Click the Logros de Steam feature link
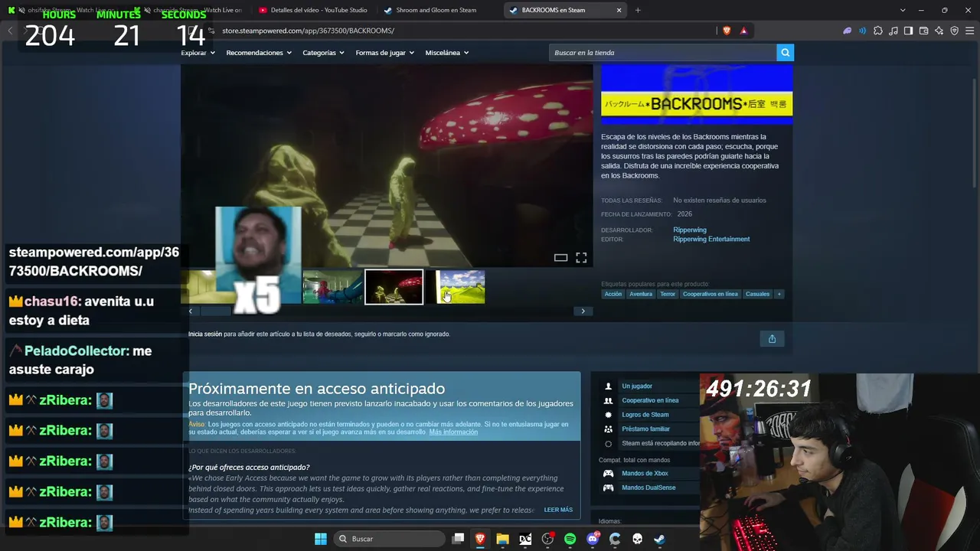980x551 pixels. [x=645, y=415]
